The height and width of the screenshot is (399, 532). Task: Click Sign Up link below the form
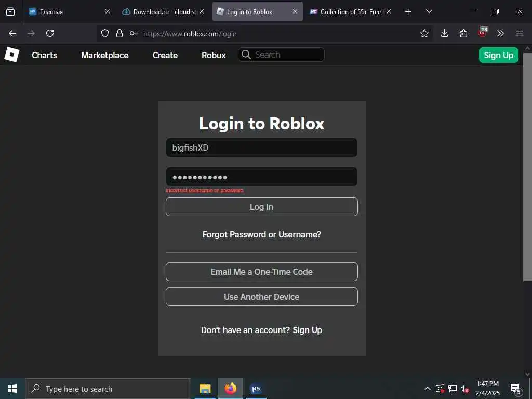tap(308, 330)
